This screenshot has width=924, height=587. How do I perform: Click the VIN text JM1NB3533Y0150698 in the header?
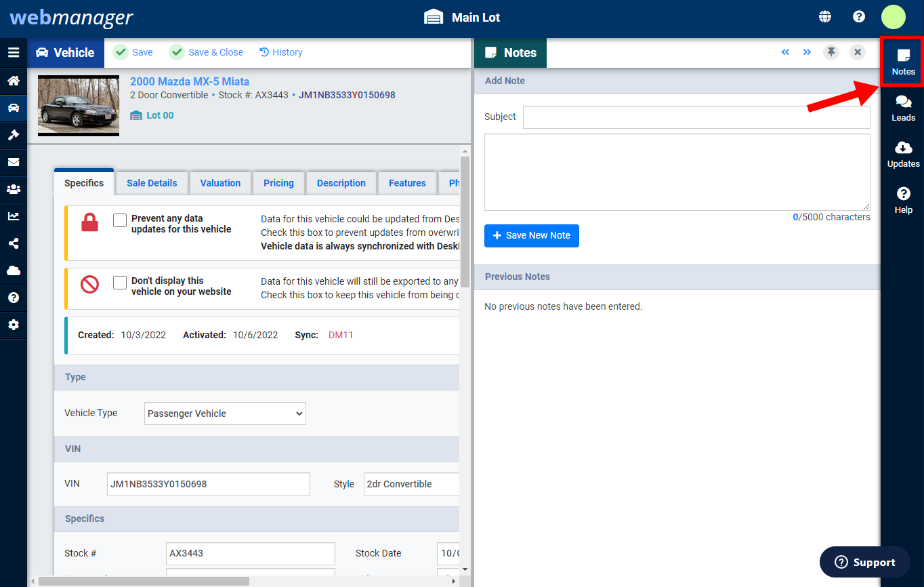coord(347,95)
